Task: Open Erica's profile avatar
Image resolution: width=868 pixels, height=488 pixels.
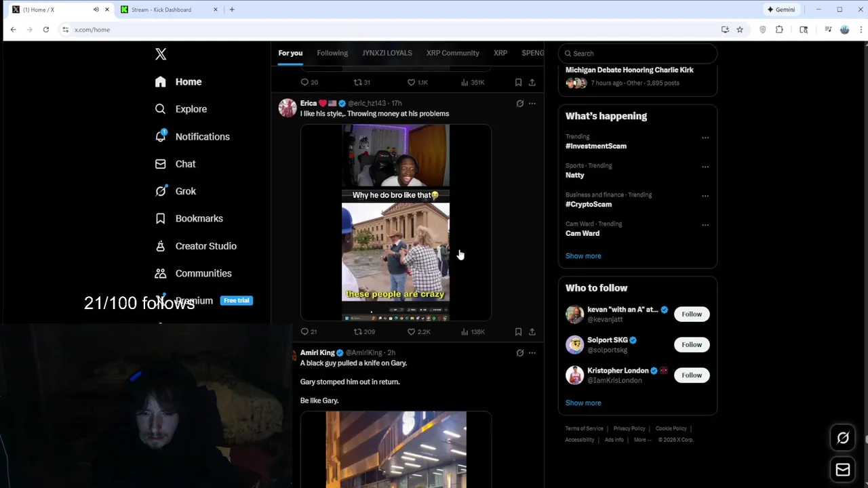Action: click(288, 108)
